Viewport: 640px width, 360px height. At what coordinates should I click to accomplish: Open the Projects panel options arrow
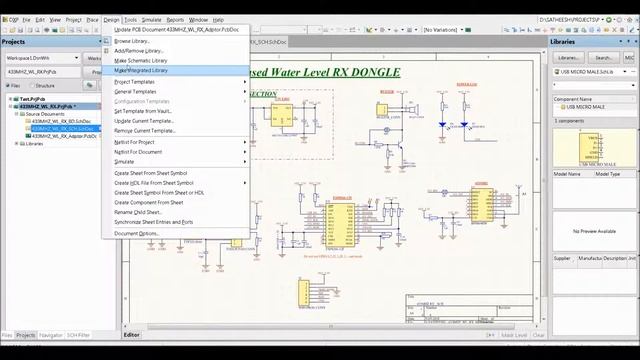[x=99, y=42]
